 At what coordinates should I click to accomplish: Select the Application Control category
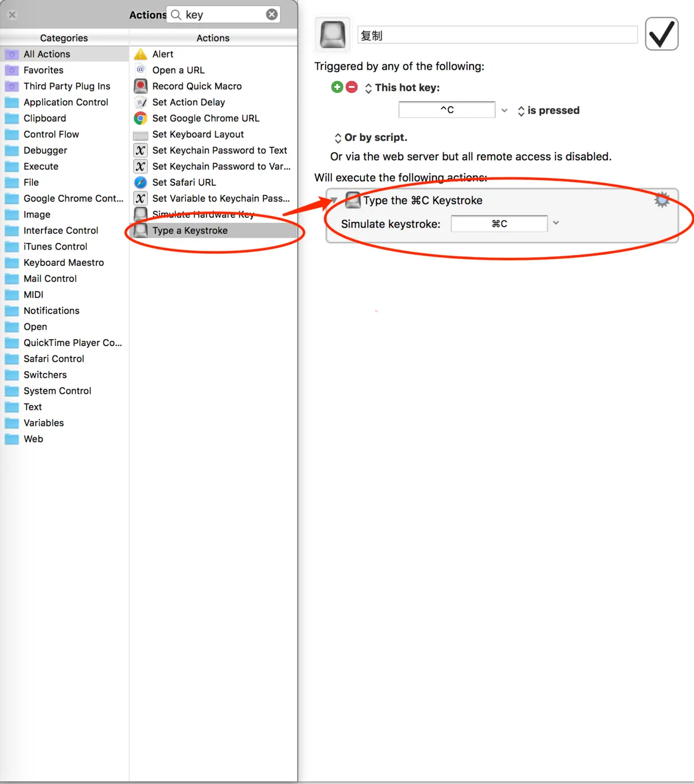[x=65, y=102]
